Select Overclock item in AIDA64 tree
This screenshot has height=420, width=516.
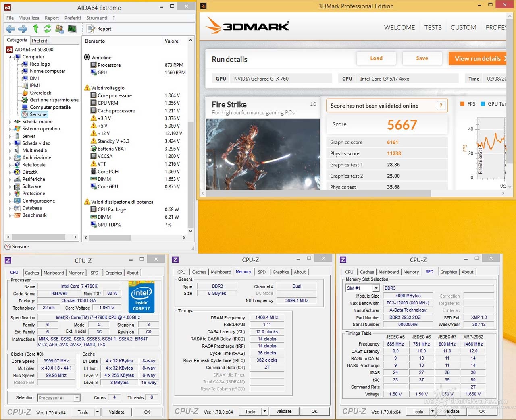point(40,93)
